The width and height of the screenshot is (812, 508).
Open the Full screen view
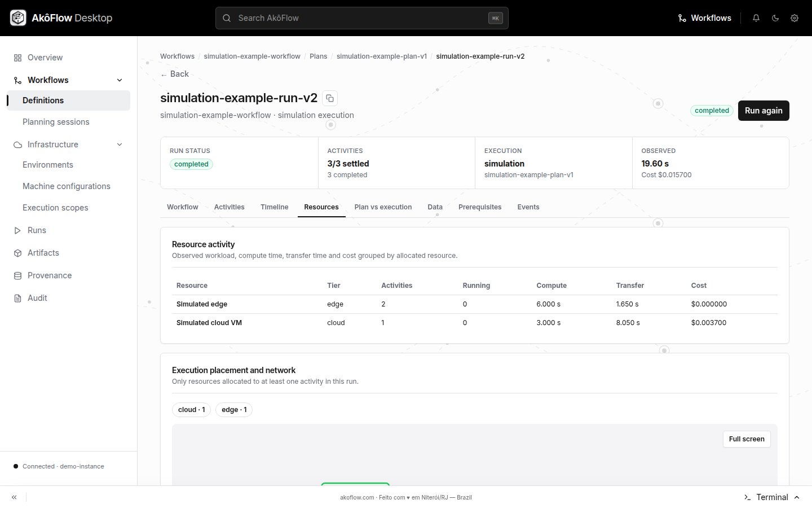point(747,439)
